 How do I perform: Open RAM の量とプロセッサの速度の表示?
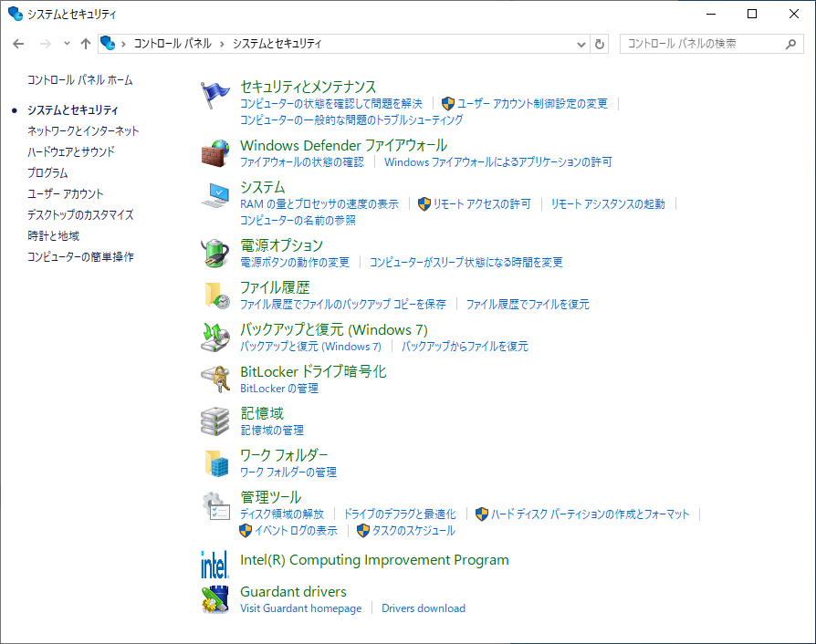point(319,204)
